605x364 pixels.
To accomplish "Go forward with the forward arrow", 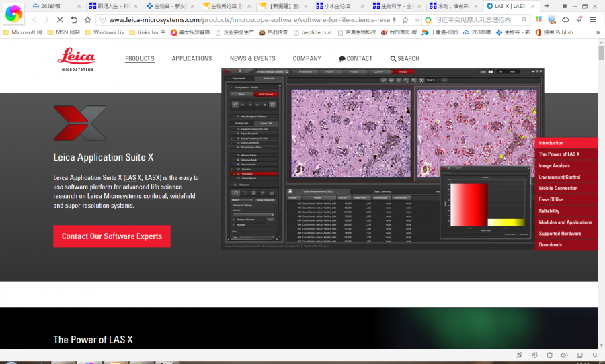I will (x=46, y=19).
